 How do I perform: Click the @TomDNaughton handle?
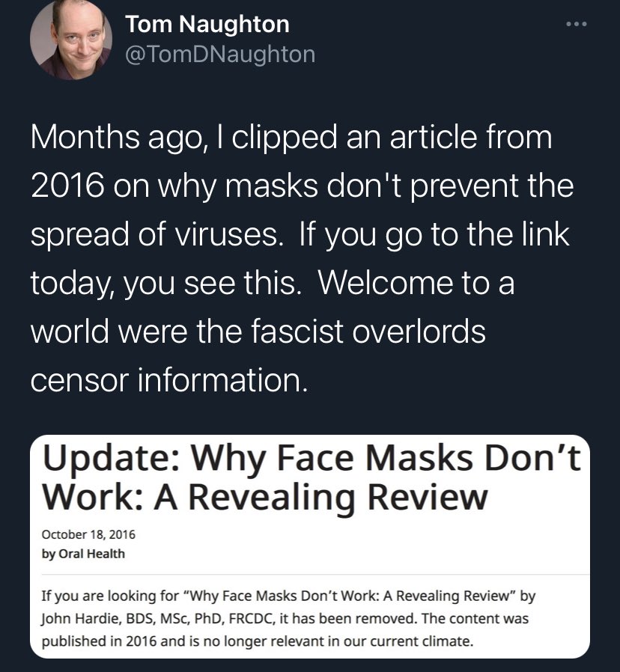(220, 55)
